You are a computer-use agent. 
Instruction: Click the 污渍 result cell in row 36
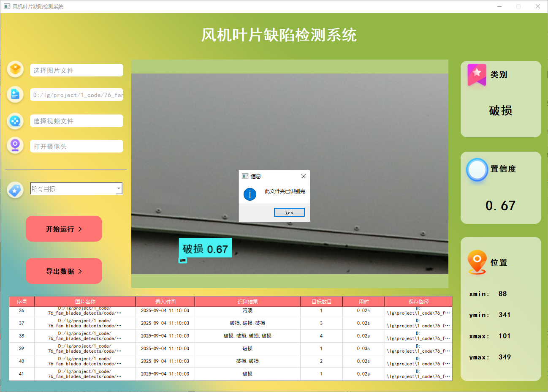pyautogui.click(x=247, y=311)
